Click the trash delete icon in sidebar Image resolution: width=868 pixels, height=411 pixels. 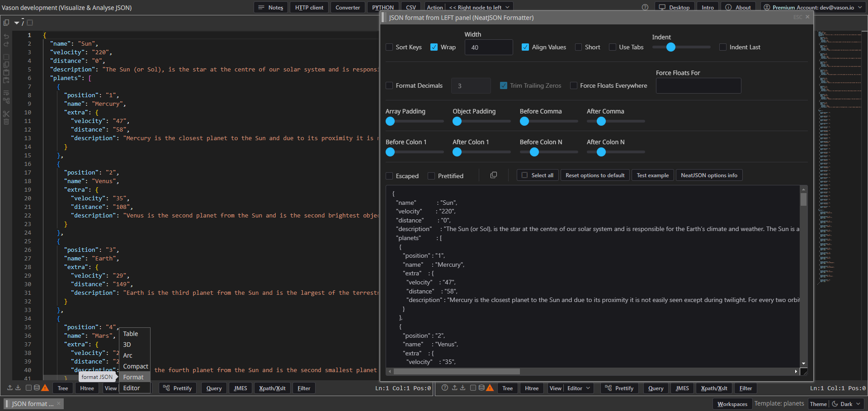click(x=6, y=122)
